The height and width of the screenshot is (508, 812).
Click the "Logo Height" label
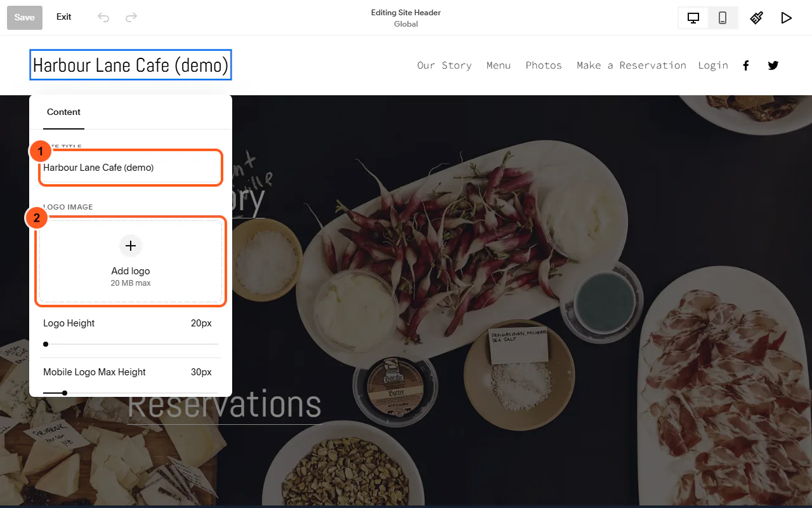click(x=69, y=323)
